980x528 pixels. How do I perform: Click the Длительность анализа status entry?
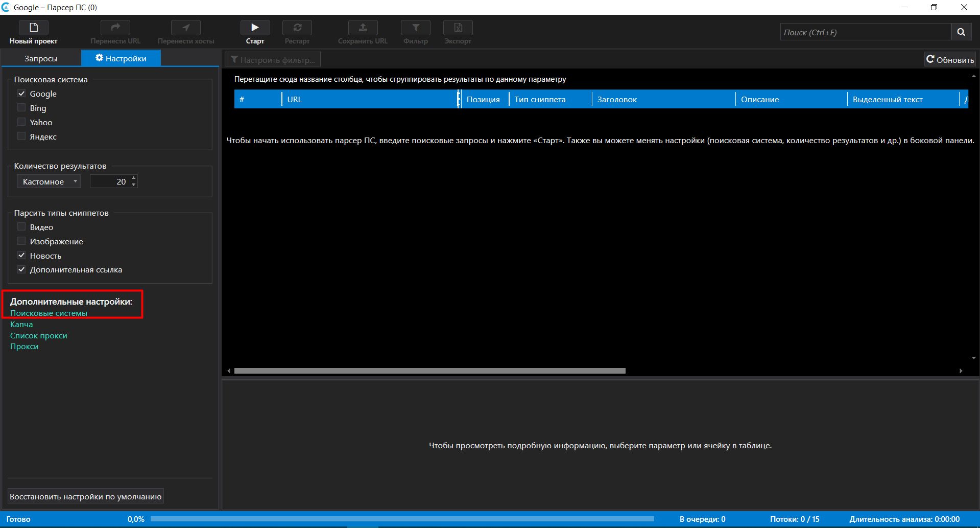pos(904,519)
